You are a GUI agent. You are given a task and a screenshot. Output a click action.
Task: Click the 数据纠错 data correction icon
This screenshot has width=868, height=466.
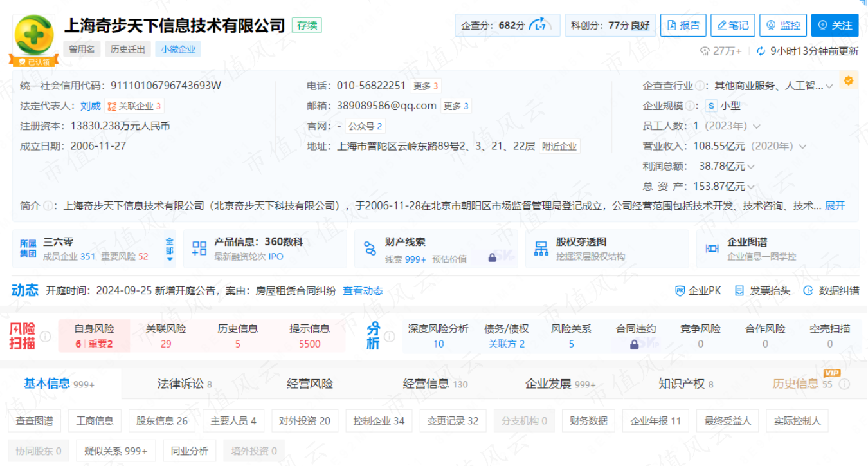pos(808,291)
